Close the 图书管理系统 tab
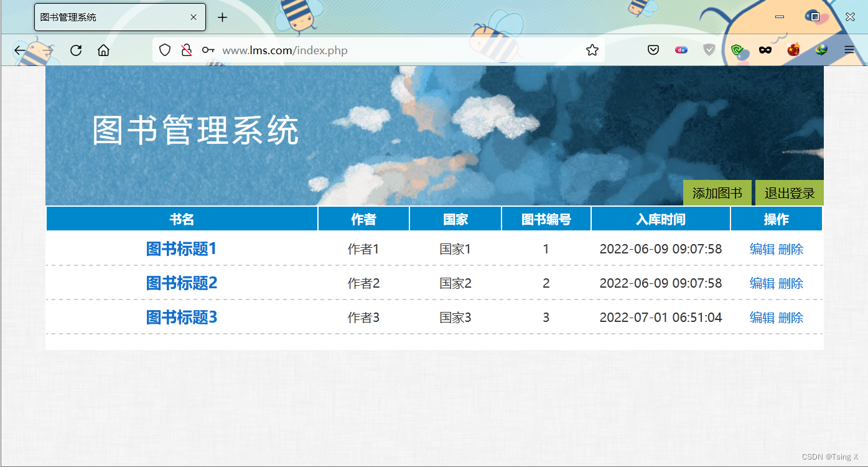868x467 pixels. click(x=194, y=17)
